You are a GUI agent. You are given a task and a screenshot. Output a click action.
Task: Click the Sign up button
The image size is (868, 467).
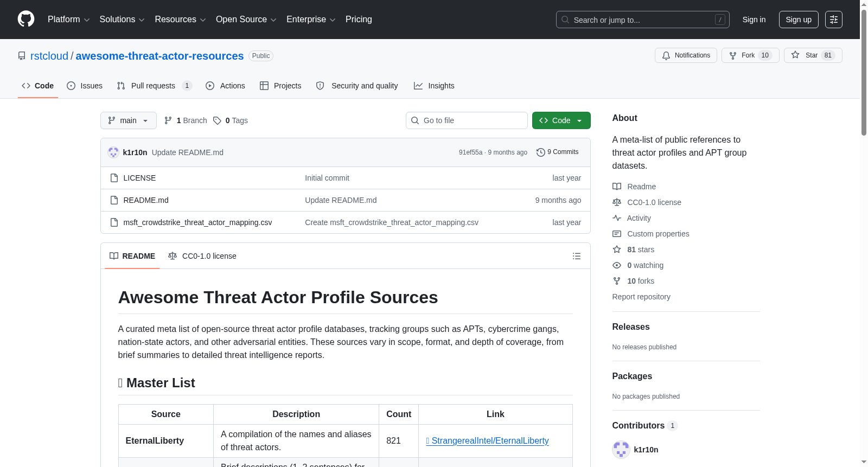click(x=799, y=20)
